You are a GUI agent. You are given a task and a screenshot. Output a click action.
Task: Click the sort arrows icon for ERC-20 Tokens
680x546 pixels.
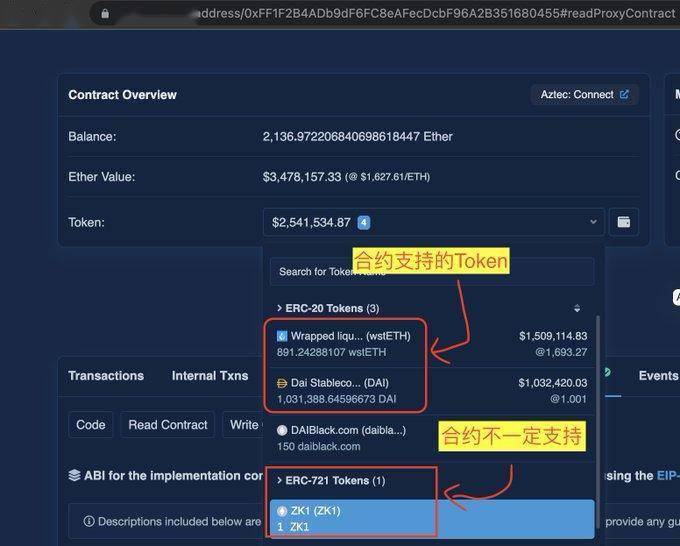click(x=577, y=308)
